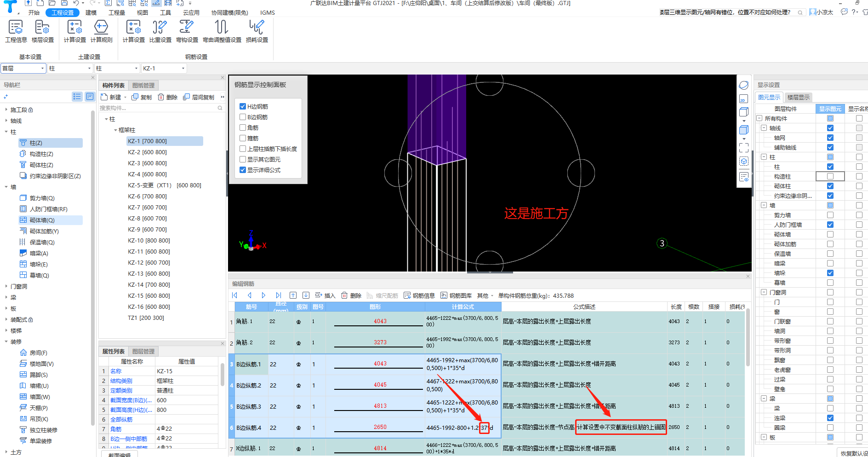
Task: Open 建模 ribbon tab
Action: click(x=91, y=12)
